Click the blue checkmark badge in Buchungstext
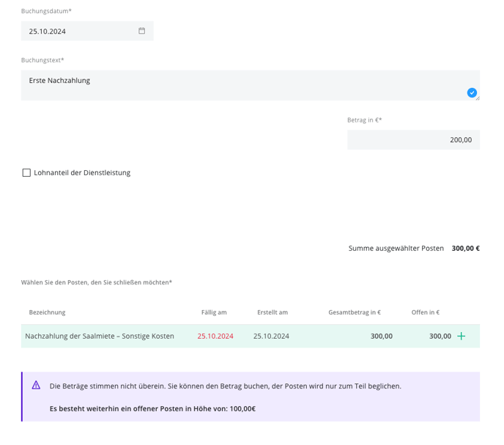 pyautogui.click(x=472, y=92)
